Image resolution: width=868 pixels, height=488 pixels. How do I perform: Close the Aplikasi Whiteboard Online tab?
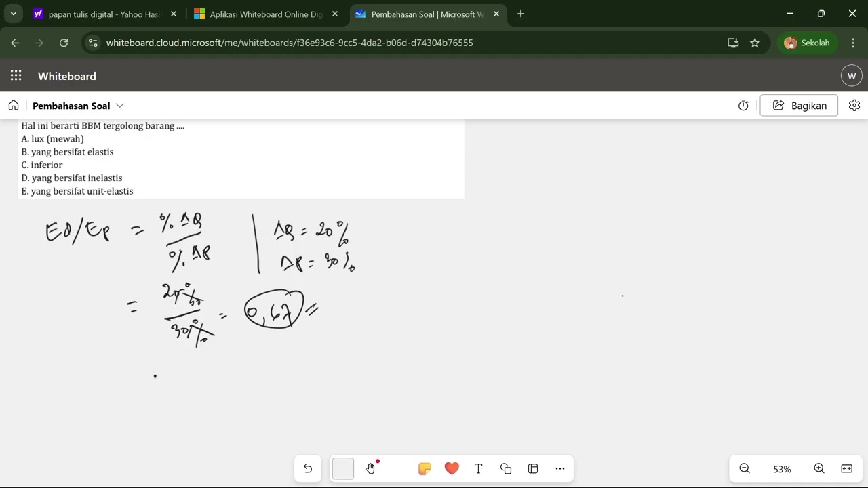[335, 14]
